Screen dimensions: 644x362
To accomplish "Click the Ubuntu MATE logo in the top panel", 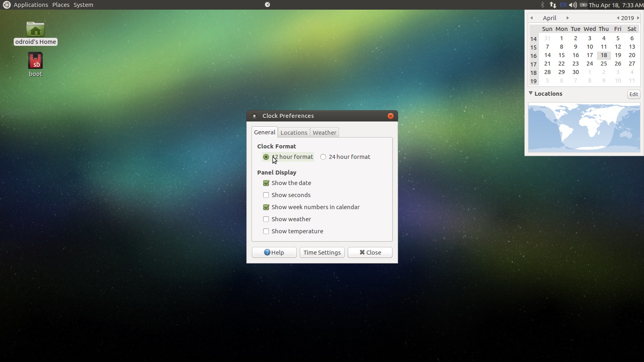I will (6, 5).
